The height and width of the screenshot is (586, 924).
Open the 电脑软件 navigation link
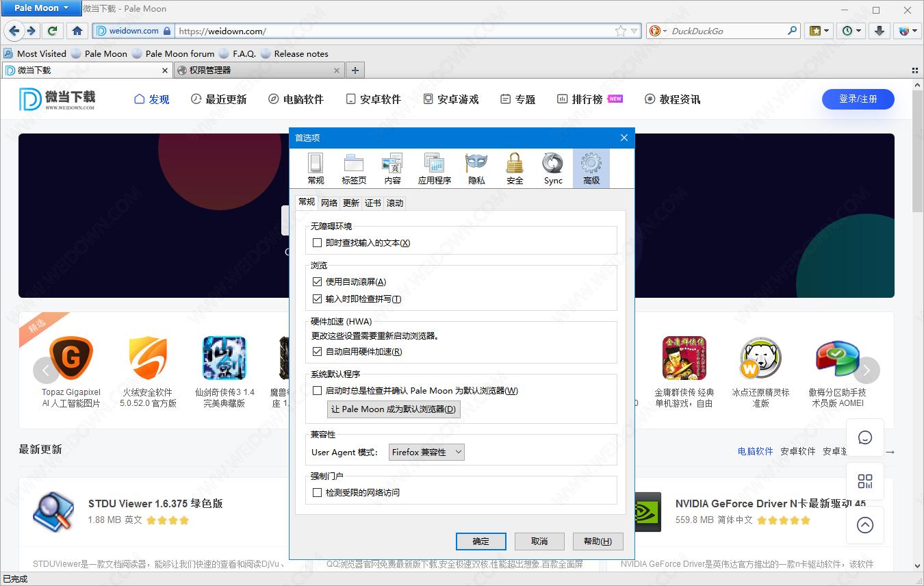click(x=296, y=99)
